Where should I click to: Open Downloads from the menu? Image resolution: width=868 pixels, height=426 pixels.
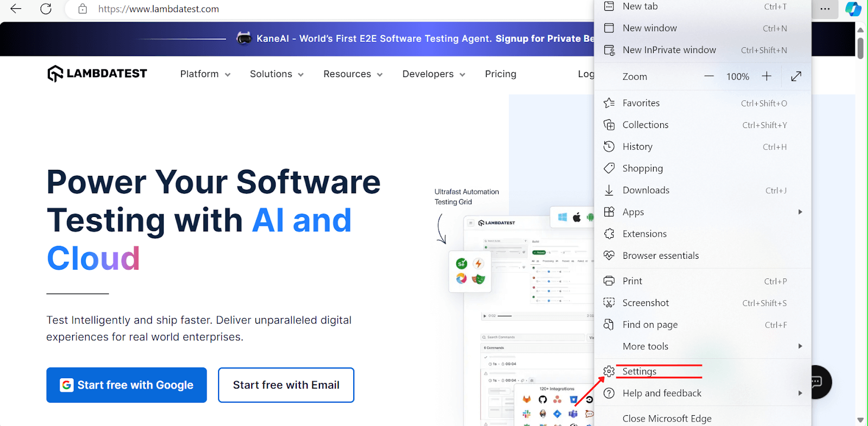tap(703, 190)
